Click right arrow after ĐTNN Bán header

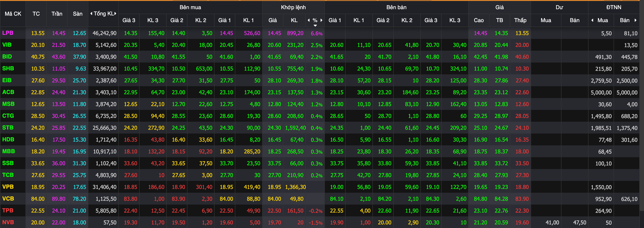point(635,20)
